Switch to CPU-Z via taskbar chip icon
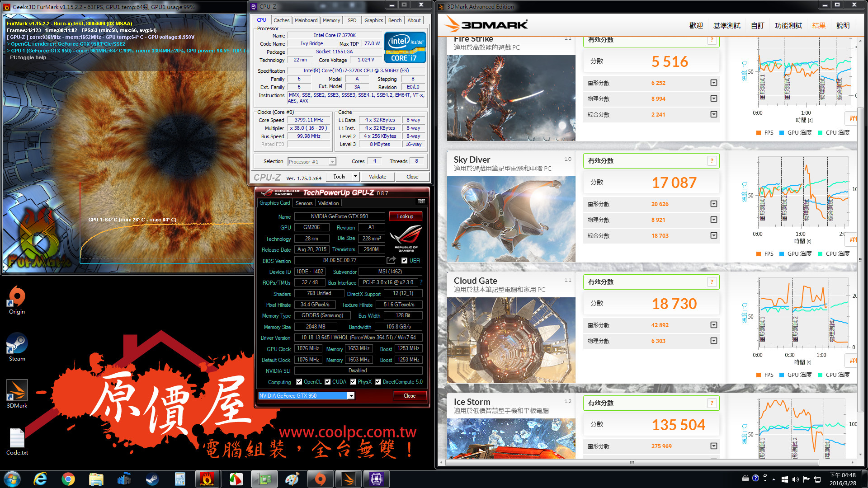 coord(376,479)
